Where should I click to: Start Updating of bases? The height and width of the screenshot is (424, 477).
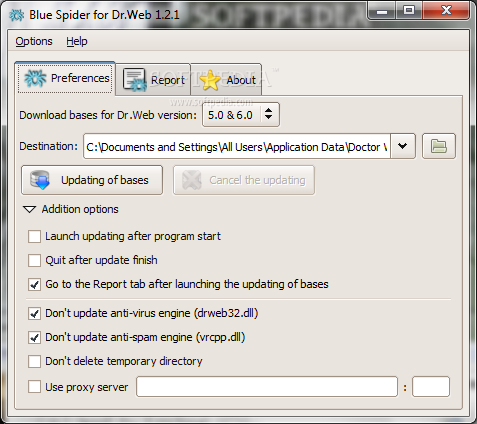(92, 180)
